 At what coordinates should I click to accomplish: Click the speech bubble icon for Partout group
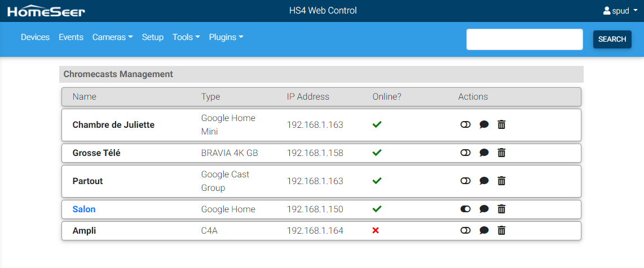[484, 181]
